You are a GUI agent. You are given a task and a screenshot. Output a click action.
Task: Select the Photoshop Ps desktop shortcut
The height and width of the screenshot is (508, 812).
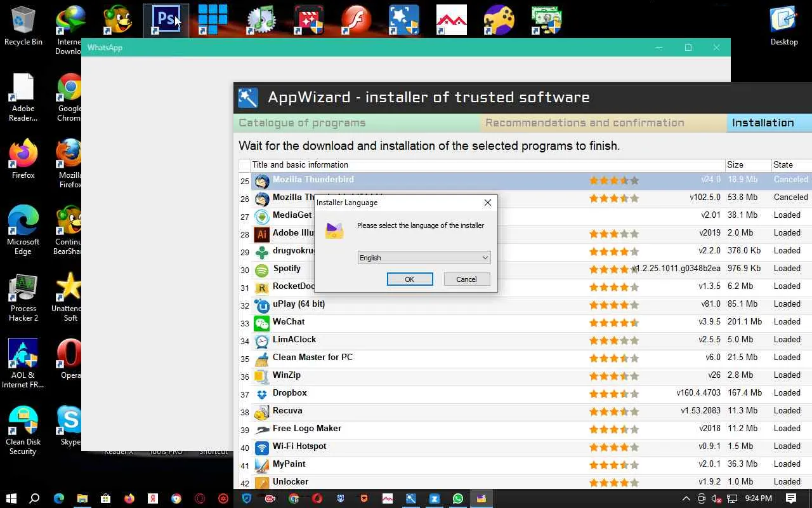[x=166, y=20]
